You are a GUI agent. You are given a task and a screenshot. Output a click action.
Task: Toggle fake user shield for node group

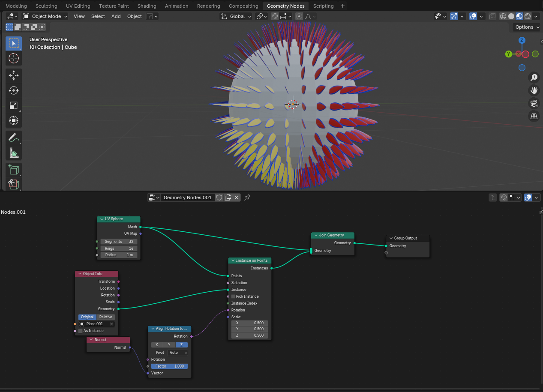(219, 197)
